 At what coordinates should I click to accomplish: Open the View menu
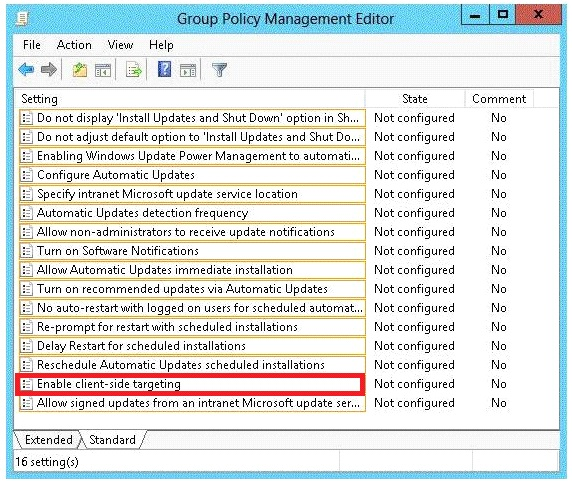120,45
